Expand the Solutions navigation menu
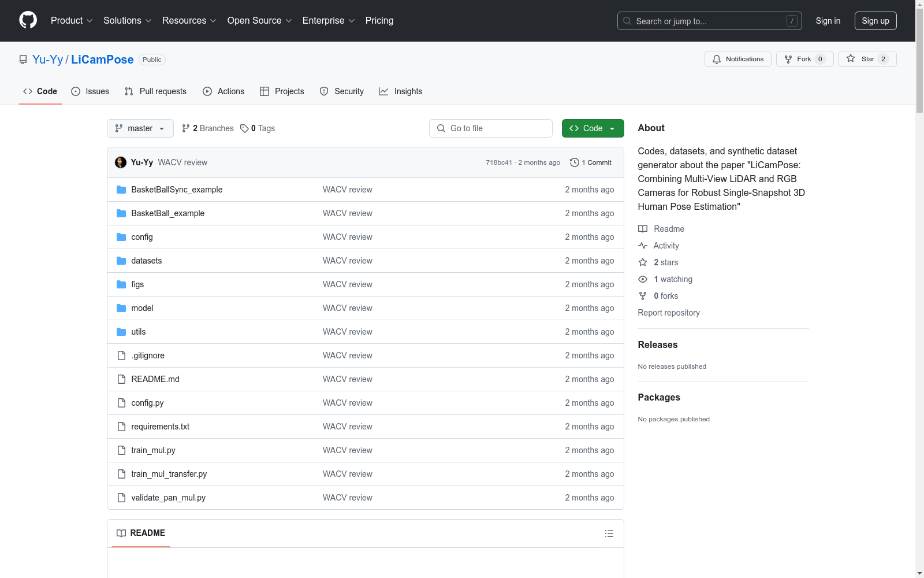The width and height of the screenshot is (924, 578). (x=128, y=21)
